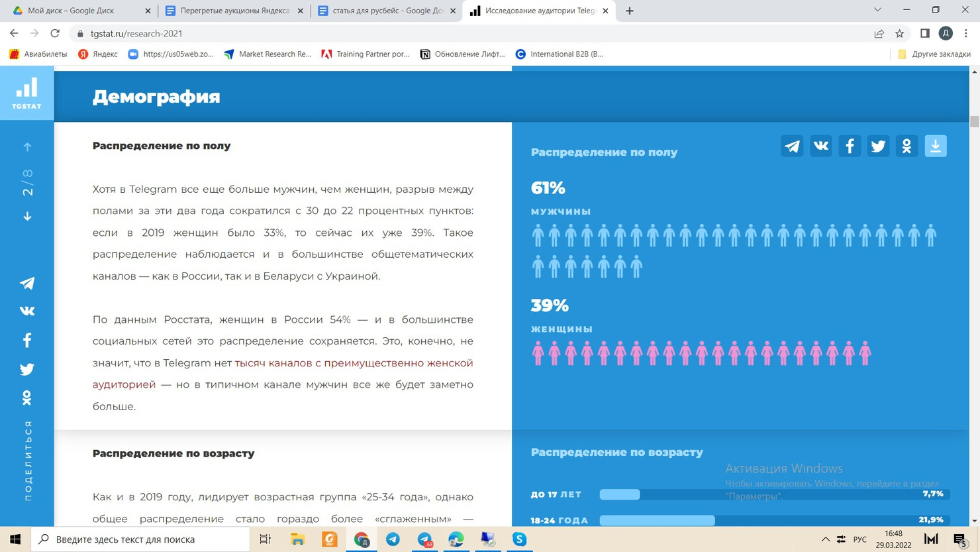Click the TGStat logo in sidebar

point(26,93)
